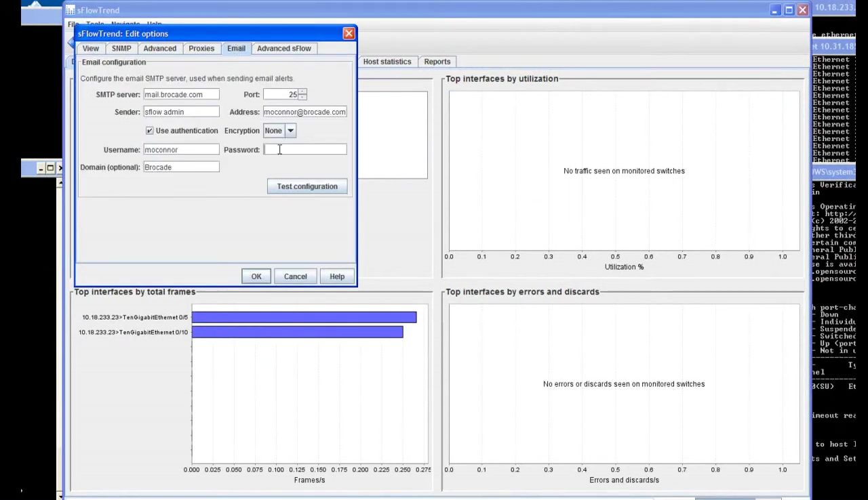Image resolution: width=868 pixels, height=500 pixels.
Task: Click 'No errors or discards seen' text
Action: pyautogui.click(x=624, y=384)
